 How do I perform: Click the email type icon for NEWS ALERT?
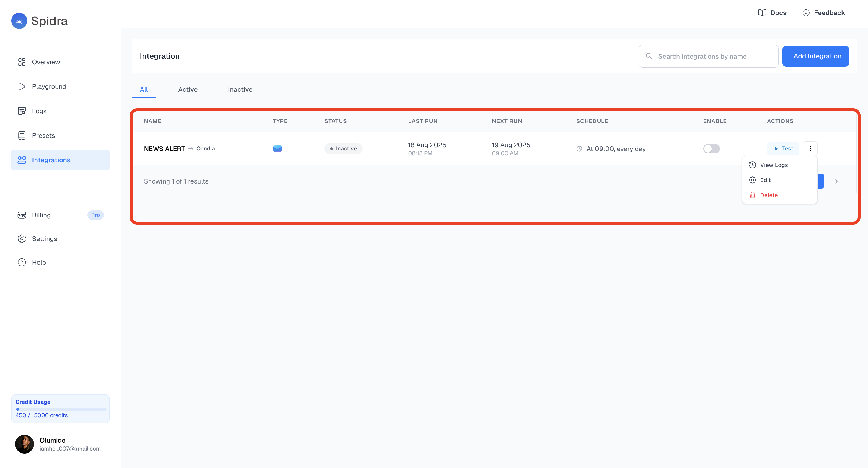[x=277, y=148]
